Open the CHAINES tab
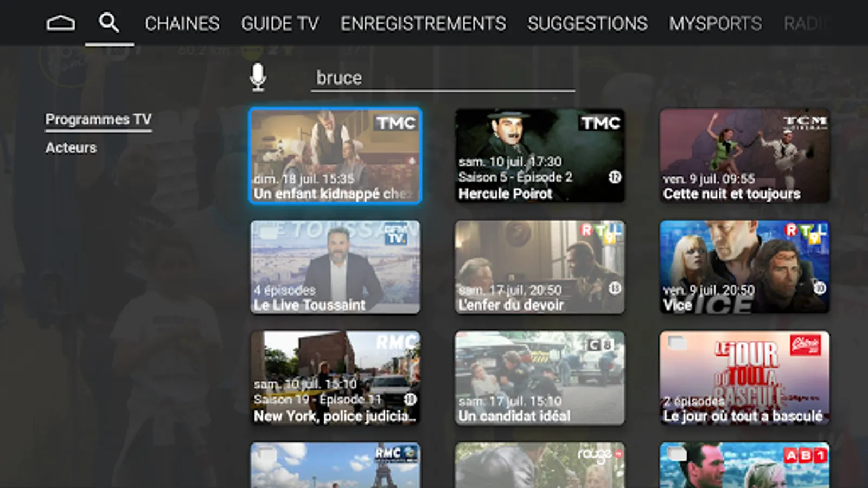This screenshot has height=488, width=868. click(x=182, y=24)
